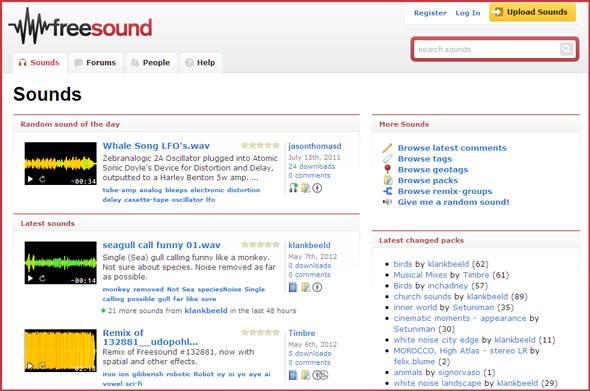This screenshot has height=391, width=590.
Task: Play the Whale Song LFO's.wav sound
Action: pyautogui.click(x=30, y=179)
